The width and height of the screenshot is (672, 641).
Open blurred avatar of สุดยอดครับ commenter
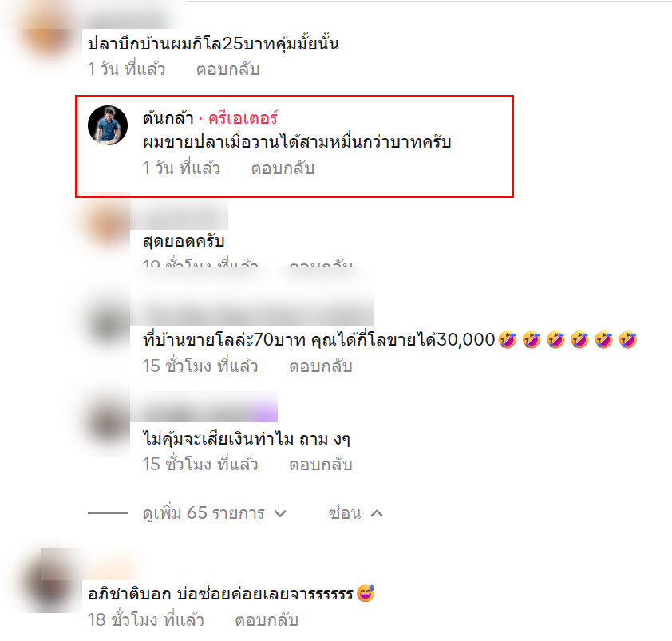(108, 224)
